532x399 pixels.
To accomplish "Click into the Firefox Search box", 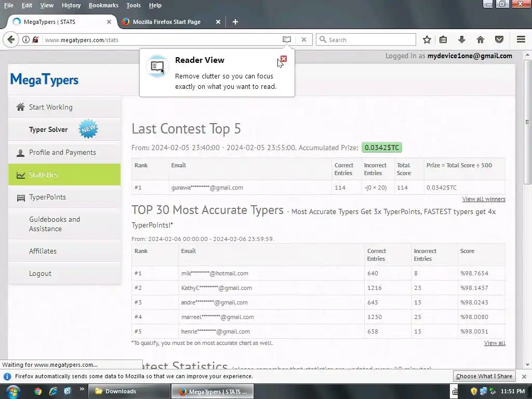I will tap(366, 39).
